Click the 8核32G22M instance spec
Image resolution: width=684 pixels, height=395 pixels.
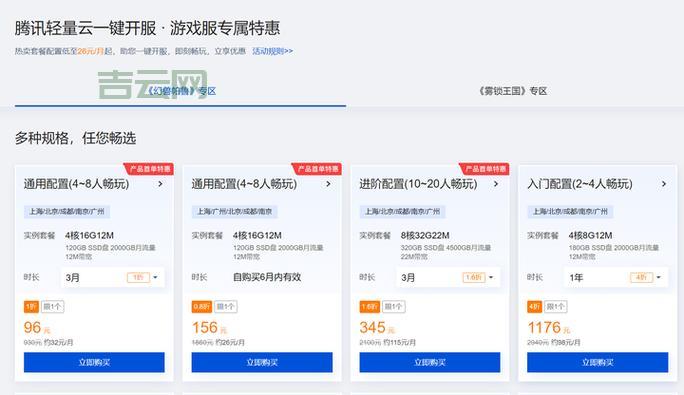coord(425,235)
